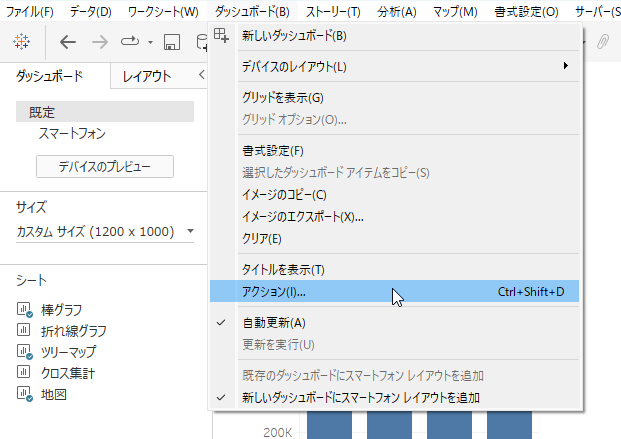Click the デバイスのプレビュー button
Image resolution: width=621 pixels, height=439 pixels.
[104, 166]
